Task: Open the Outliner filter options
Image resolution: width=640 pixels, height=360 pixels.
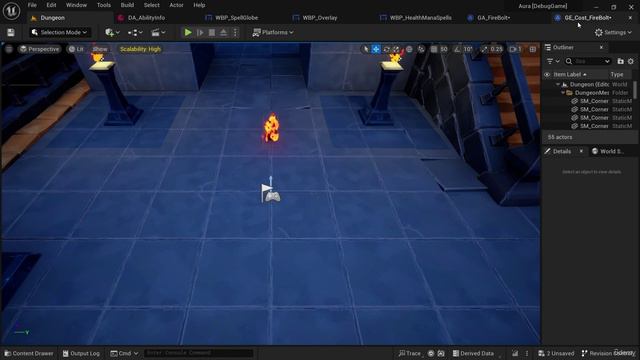Action: point(553,61)
